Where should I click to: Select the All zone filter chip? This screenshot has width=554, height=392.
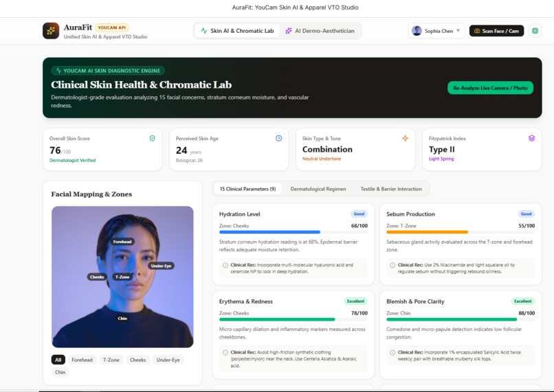pos(58,360)
